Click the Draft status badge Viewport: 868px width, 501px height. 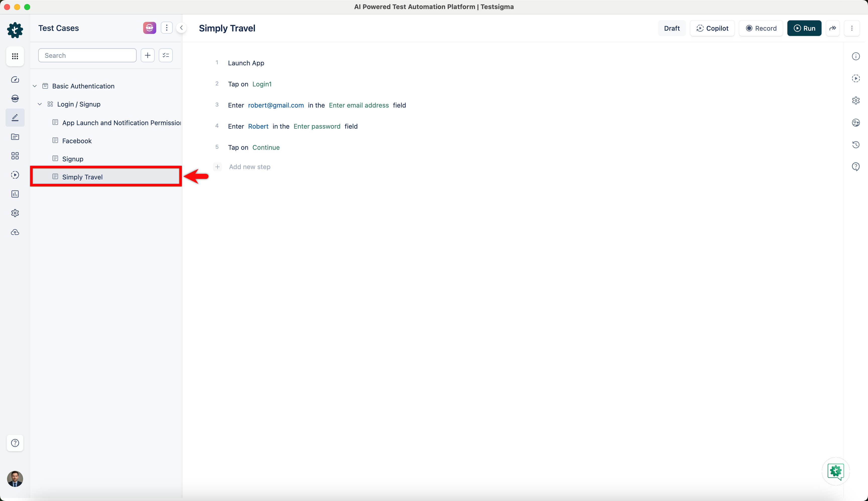(x=672, y=28)
